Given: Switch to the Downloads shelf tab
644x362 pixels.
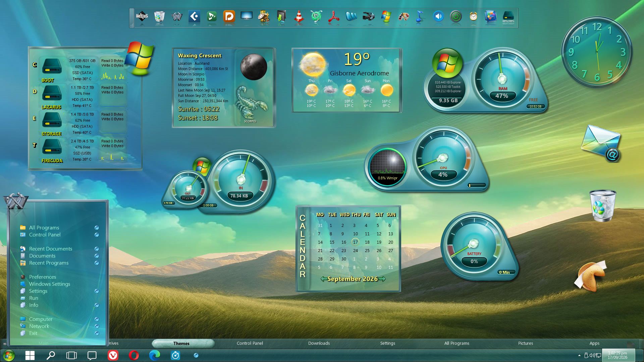Looking at the screenshot, I should coord(319,343).
